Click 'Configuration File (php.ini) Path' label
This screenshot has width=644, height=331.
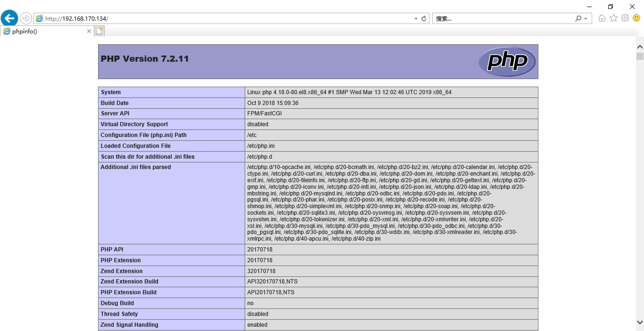point(144,135)
